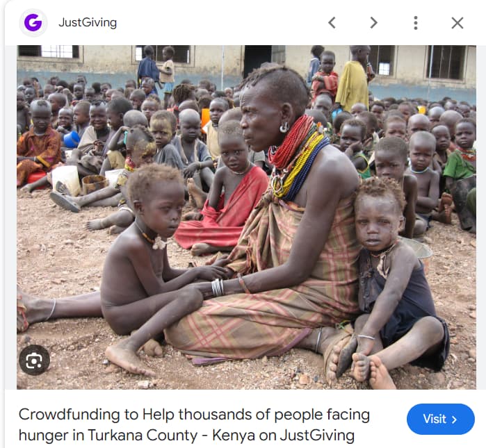The width and height of the screenshot is (486, 448).
Task: Go to the previous image with left chevron
Action: pyautogui.click(x=332, y=23)
